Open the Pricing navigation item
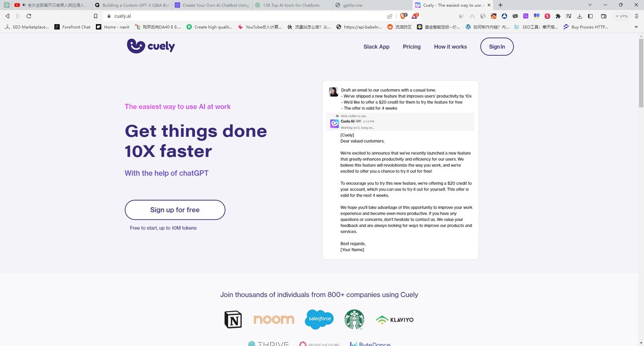The width and height of the screenshot is (644, 346). 411,47
